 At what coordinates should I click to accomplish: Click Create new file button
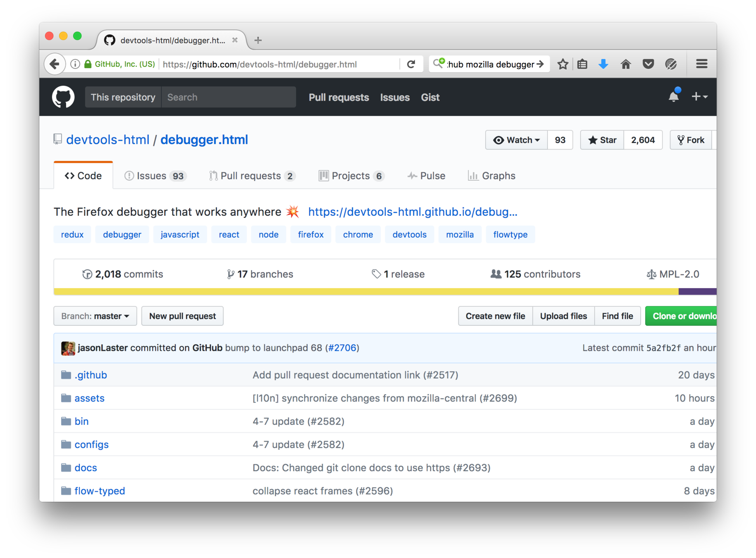(495, 316)
